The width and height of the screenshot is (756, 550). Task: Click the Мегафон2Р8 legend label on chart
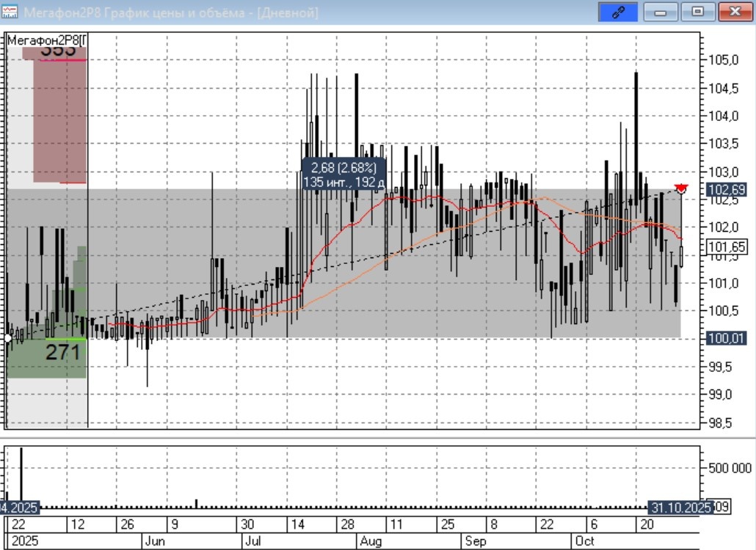point(47,40)
